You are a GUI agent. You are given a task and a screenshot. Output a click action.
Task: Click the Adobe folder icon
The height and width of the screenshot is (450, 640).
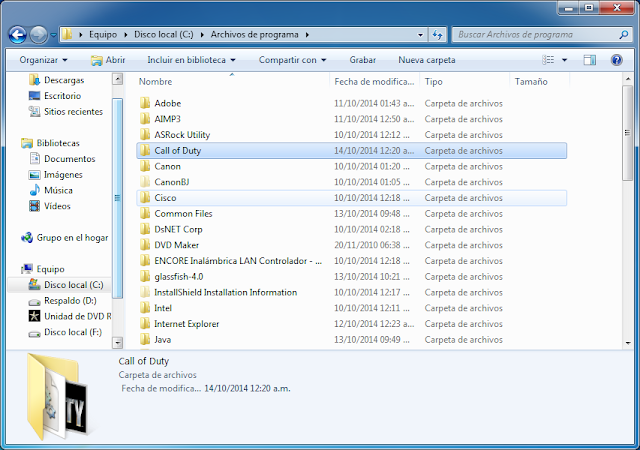[x=145, y=103]
